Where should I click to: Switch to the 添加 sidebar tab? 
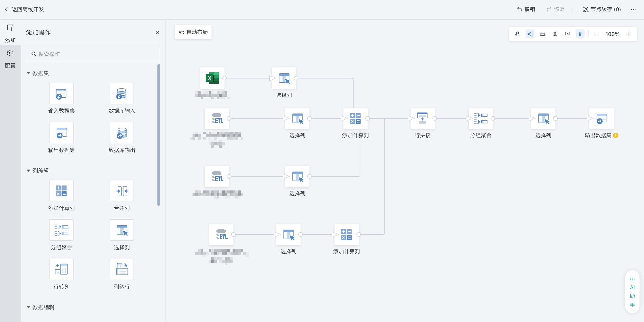click(x=10, y=33)
